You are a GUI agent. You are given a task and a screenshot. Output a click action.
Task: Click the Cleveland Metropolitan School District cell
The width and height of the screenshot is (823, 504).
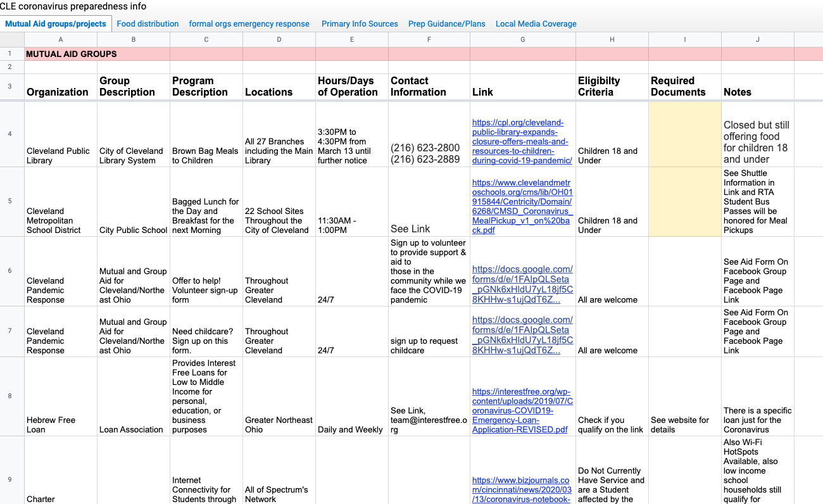(61, 202)
